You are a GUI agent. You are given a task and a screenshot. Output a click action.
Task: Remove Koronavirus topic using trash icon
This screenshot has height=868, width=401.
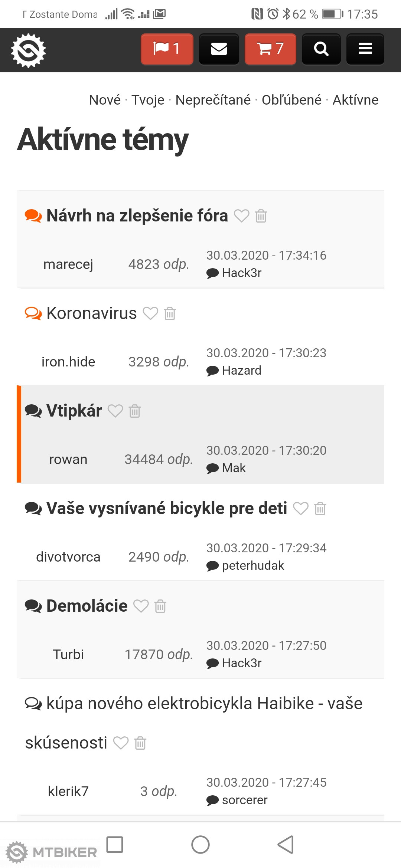pos(170,313)
